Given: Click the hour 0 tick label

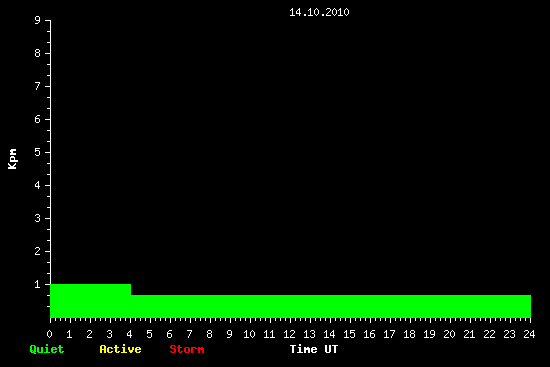Looking at the screenshot, I should [x=49, y=334].
